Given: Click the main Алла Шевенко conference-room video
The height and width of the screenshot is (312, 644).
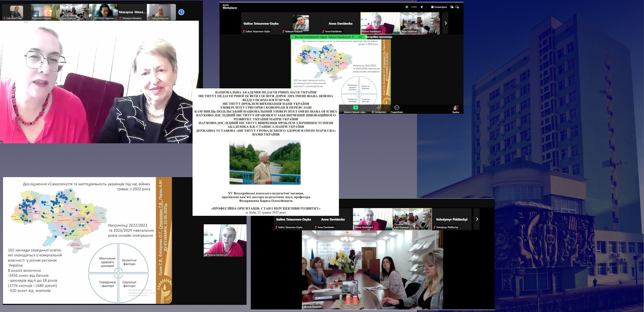Looking at the screenshot, I should (372, 270).
